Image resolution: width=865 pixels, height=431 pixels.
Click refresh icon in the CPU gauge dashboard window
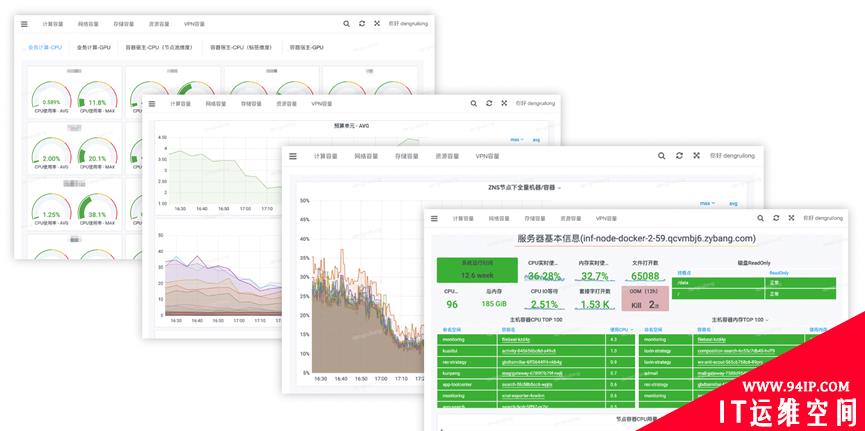coord(362,24)
